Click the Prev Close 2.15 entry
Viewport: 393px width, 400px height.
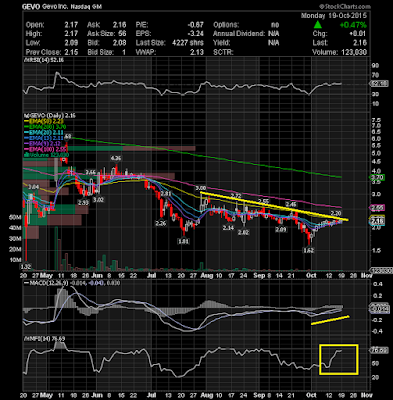pos(52,52)
